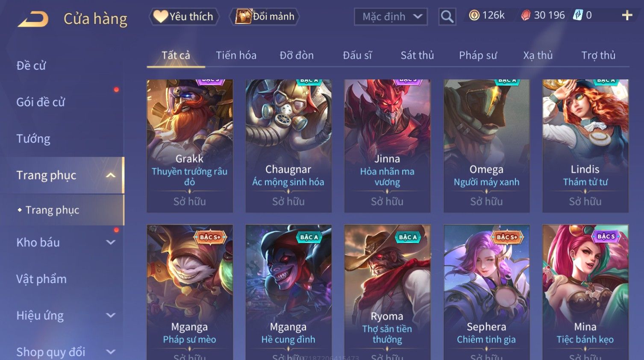The width and height of the screenshot is (644, 360).
Task: Open Grakk Thuyền trưởng râu đỏ skin card
Action: [190, 146]
